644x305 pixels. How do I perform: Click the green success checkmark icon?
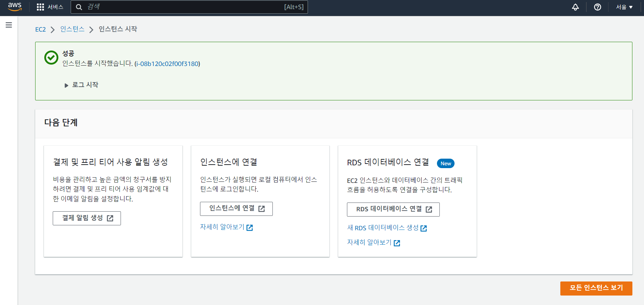[51, 58]
